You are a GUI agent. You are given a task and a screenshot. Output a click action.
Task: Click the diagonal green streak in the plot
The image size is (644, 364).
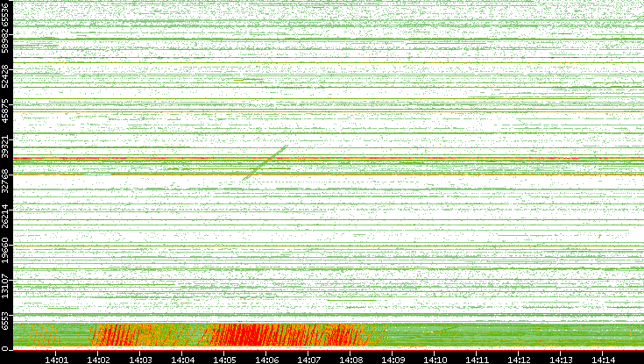pos(265,162)
